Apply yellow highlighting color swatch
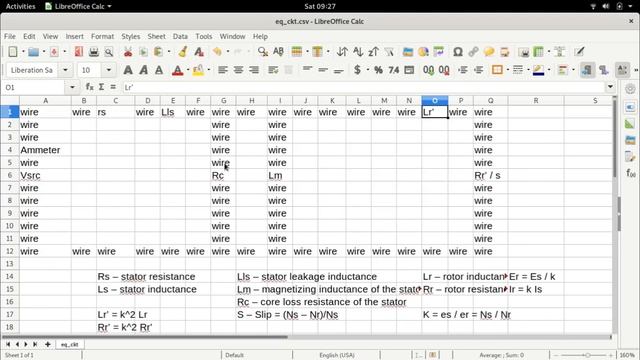 [198, 70]
